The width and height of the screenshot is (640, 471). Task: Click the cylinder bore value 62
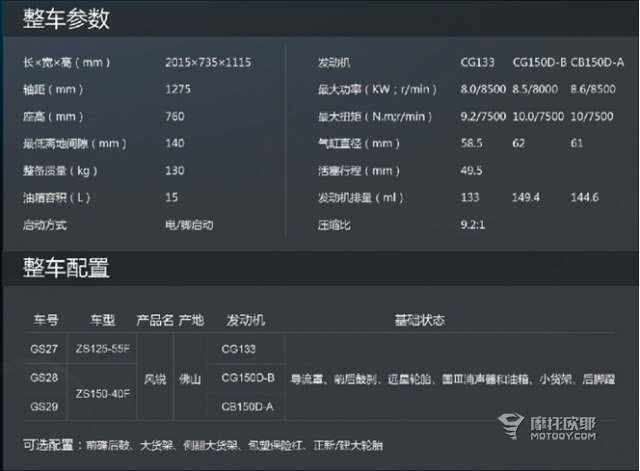[518, 143]
